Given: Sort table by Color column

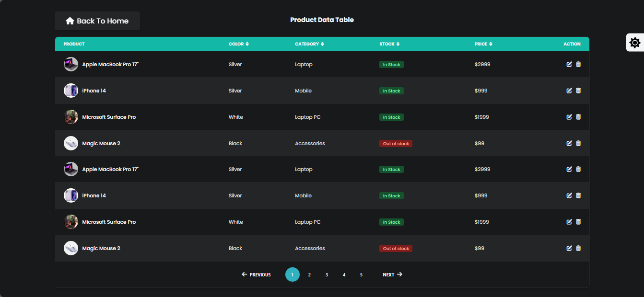Looking at the screenshot, I should click(247, 44).
